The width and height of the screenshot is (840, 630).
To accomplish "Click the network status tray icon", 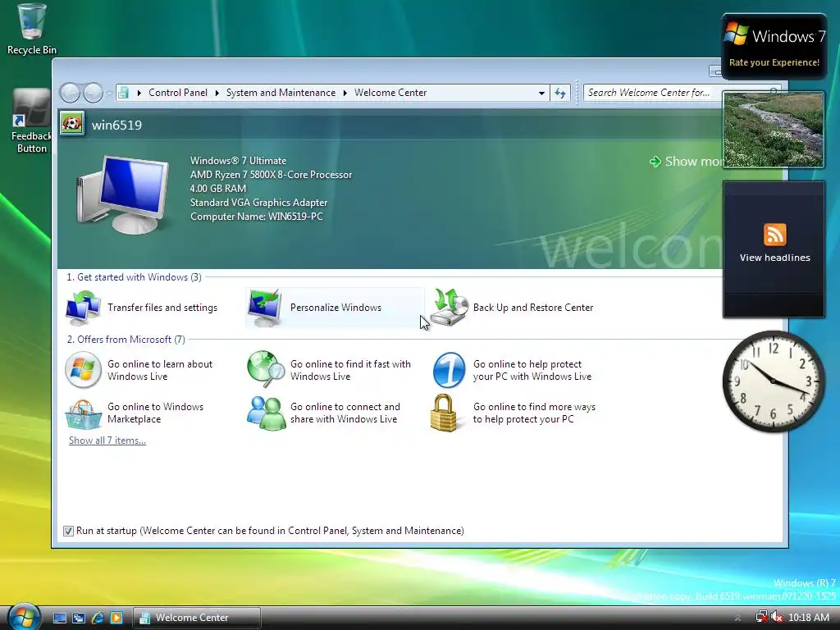I will point(761,617).
